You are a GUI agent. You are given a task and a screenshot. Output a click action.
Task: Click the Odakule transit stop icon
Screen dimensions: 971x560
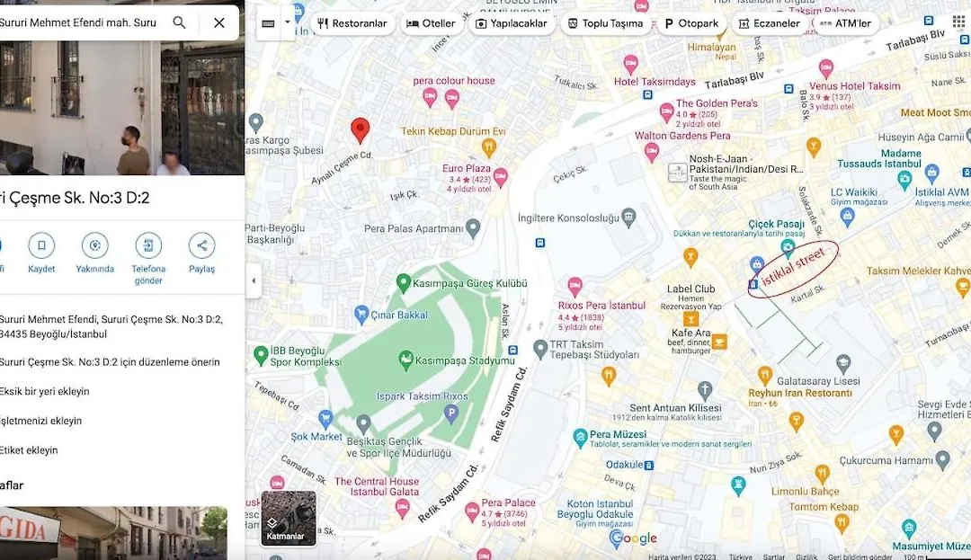click(649, 466)
